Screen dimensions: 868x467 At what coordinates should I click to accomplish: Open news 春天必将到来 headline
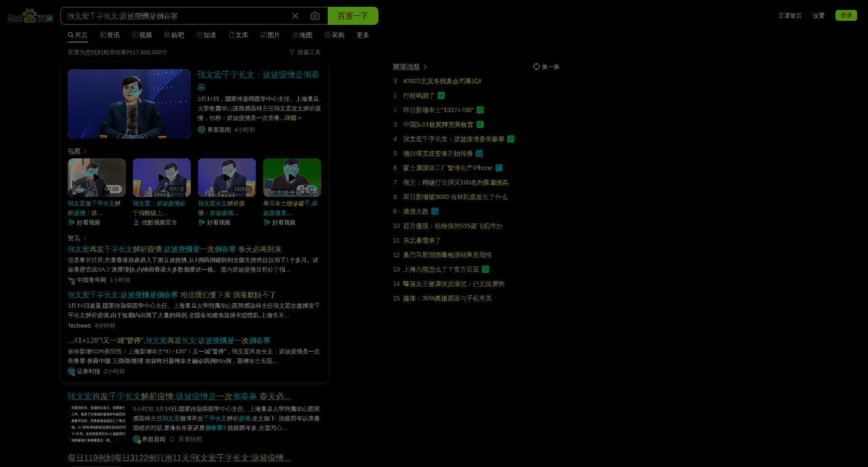tap(175, 249)
